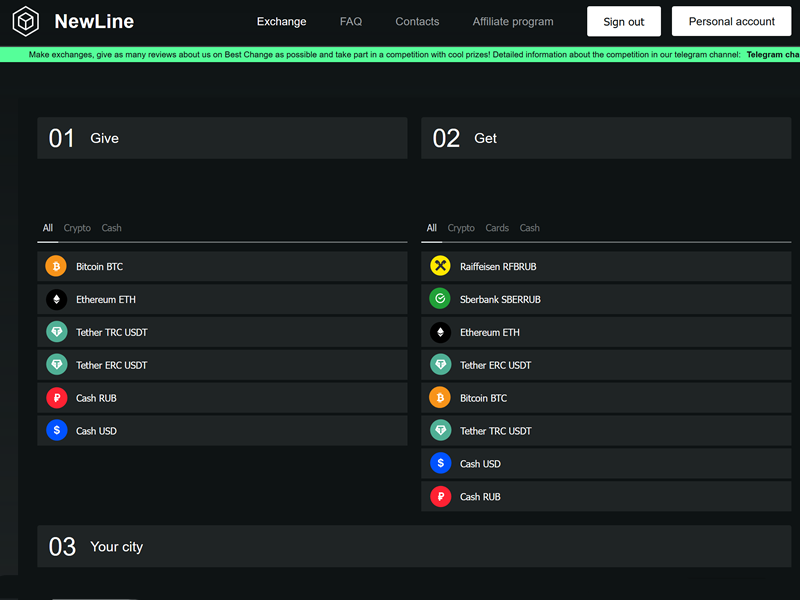Follow the Telegram channel link in banner

pyautogui.click(x=772, y=55)
